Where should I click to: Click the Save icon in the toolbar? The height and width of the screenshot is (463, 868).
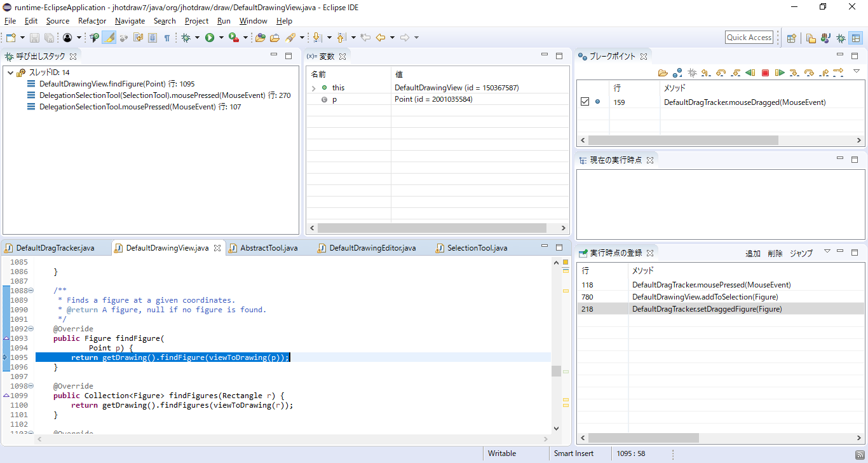[34, 38]
